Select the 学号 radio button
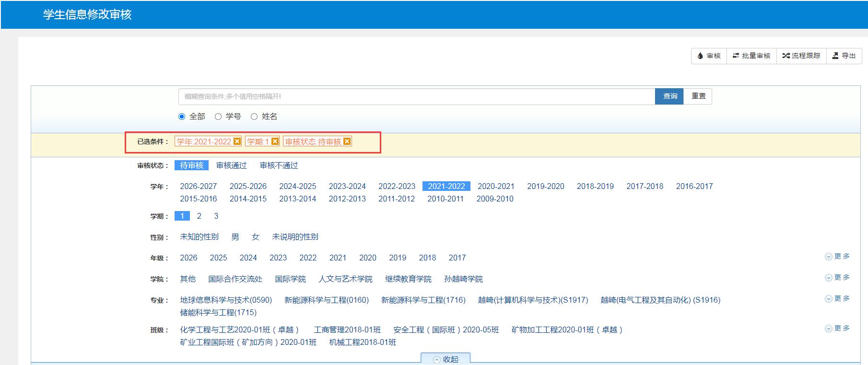Screen dimensions: 868x365 point(218,117)
